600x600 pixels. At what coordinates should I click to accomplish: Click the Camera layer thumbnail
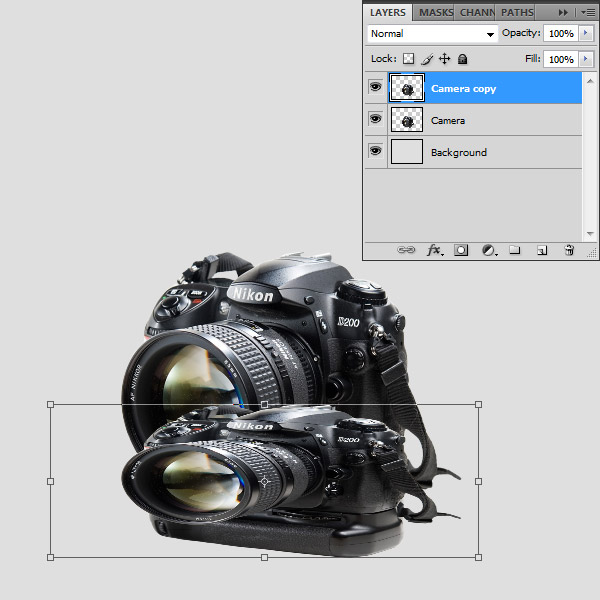click(407, 120)
